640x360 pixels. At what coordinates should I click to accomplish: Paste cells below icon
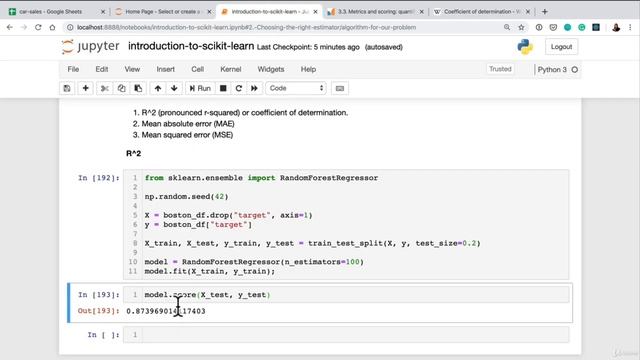[138, 88]
